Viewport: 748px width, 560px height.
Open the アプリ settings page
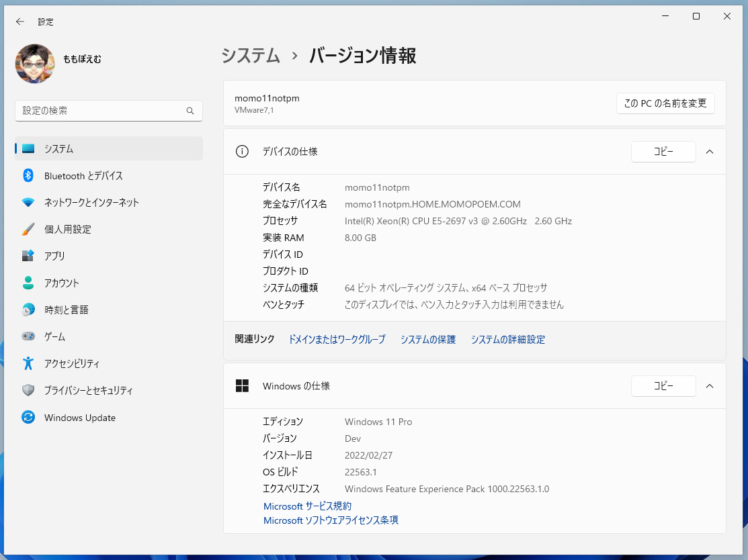(54, 256)
